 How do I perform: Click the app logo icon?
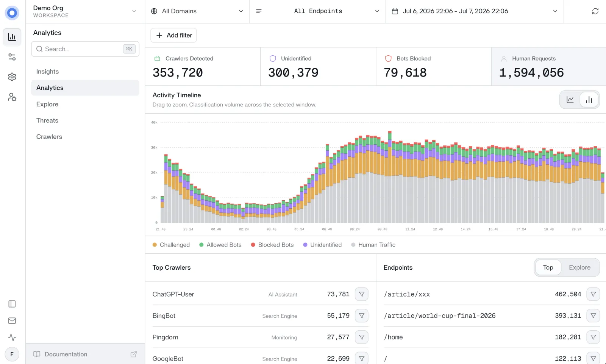pos(12,13)
